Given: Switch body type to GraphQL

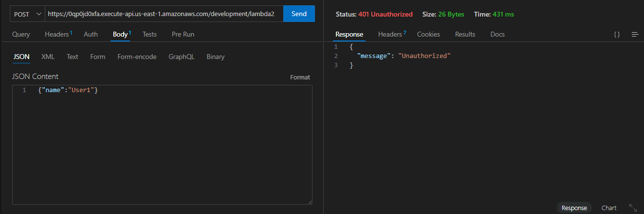Looking at the screenshot, I should [181, 57].
